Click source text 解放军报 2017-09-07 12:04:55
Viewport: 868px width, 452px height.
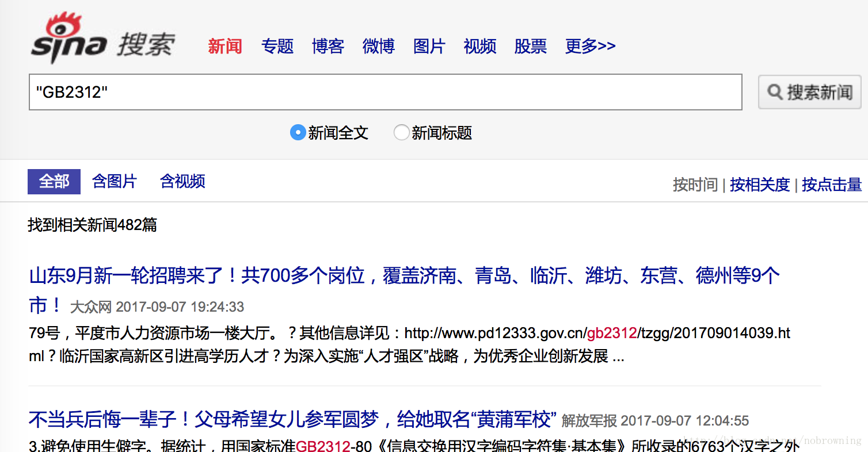point(656,421)
